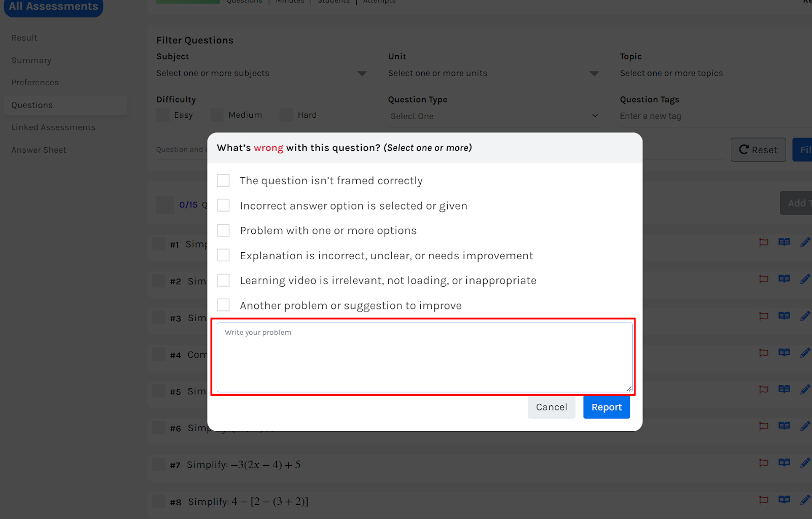The height and width of the screenshot is (519, 812).
Task: Open the book icon for question #5
Action: point(784,390)
